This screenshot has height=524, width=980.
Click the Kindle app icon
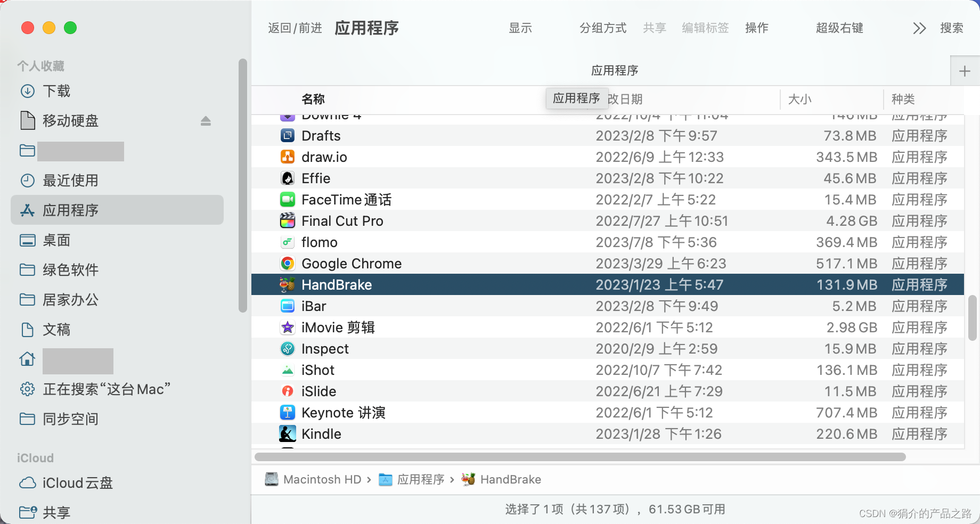click(x=288, y=434)
